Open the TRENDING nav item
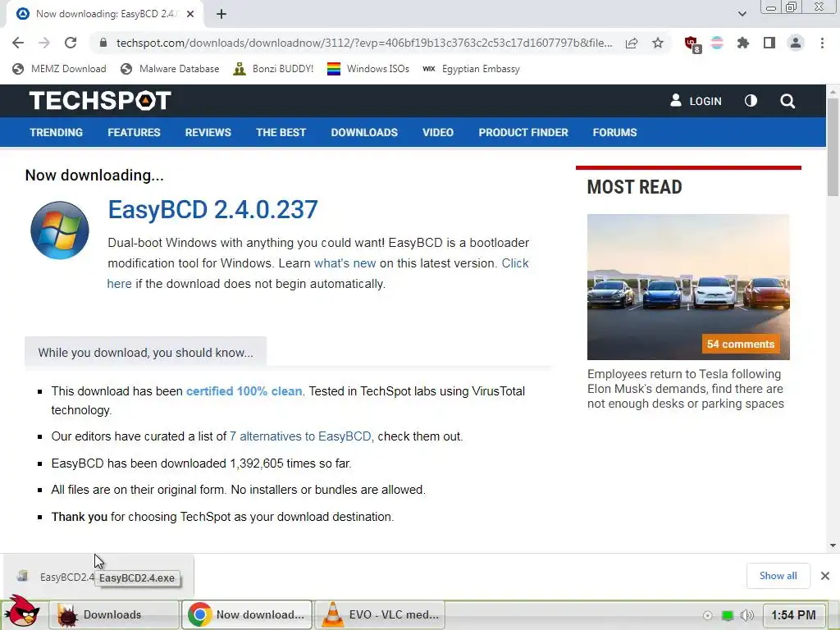This screenshot has height=630, width=840. point(57,132)
